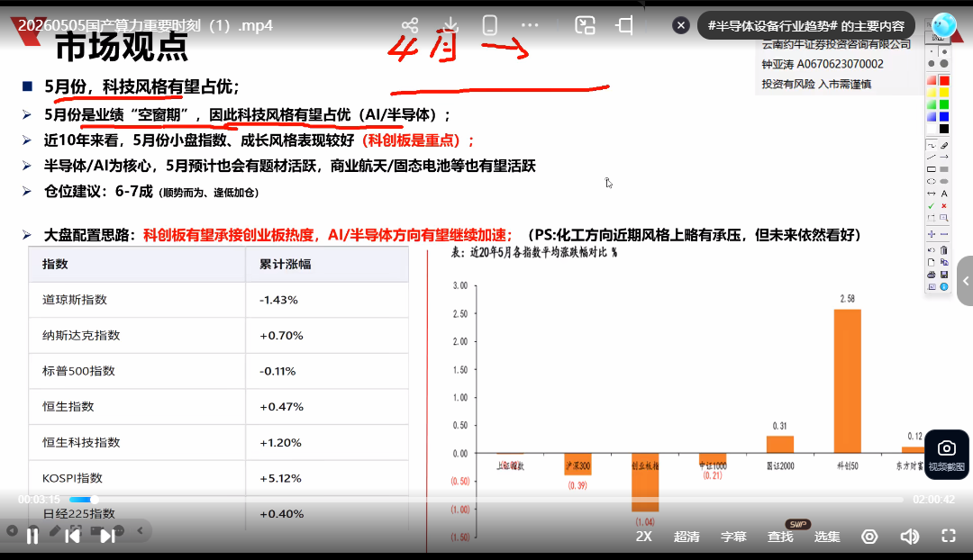Toggle fullscreen mode
Viewport: 973px width, 560px height.
[x=949, y=536]
